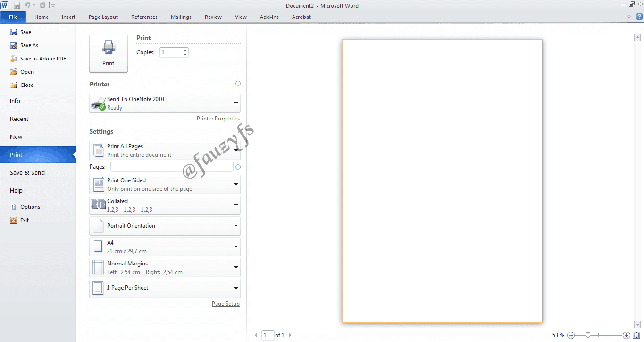Click the Save As icon
This screenshot has width=644, height=342.
click(14, 45)
